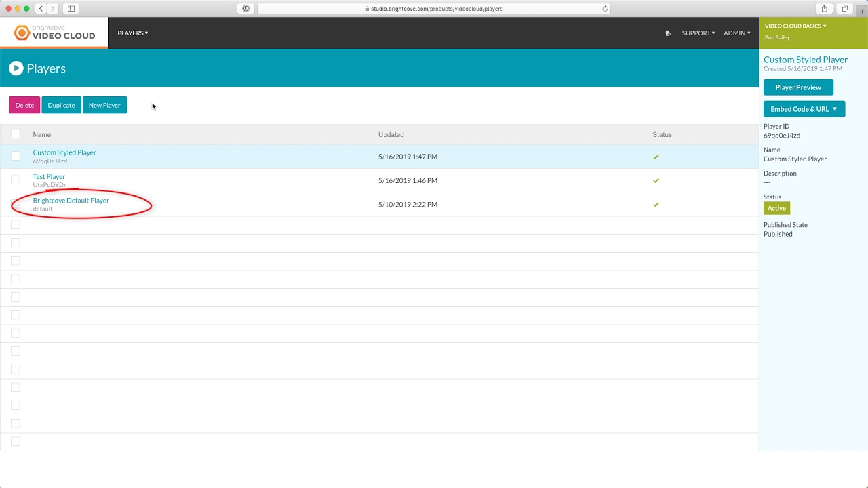Open the VIDEO CLOUD BASICS account dropdown

[x=795, y=26]
